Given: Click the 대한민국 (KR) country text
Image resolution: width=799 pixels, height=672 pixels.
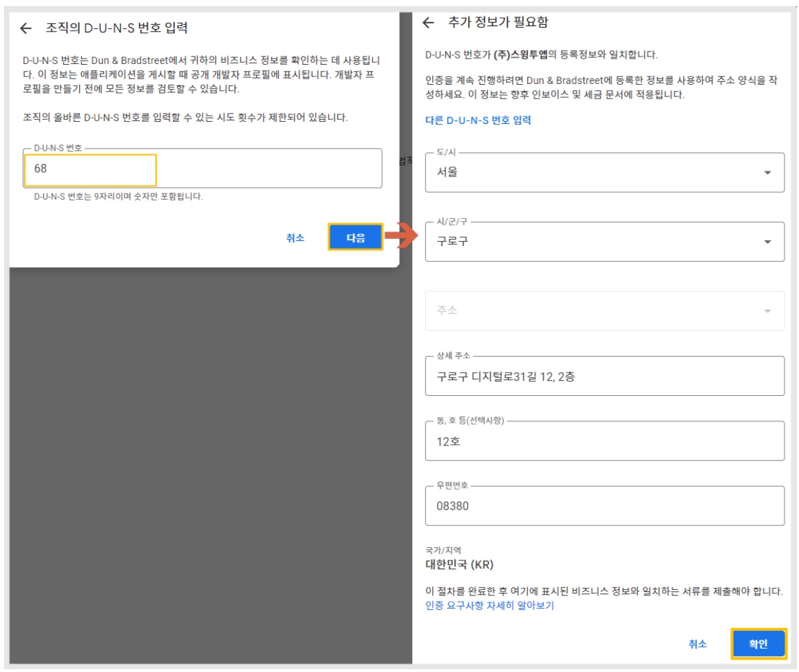Looking at the screenshot, I should [459, 565].
